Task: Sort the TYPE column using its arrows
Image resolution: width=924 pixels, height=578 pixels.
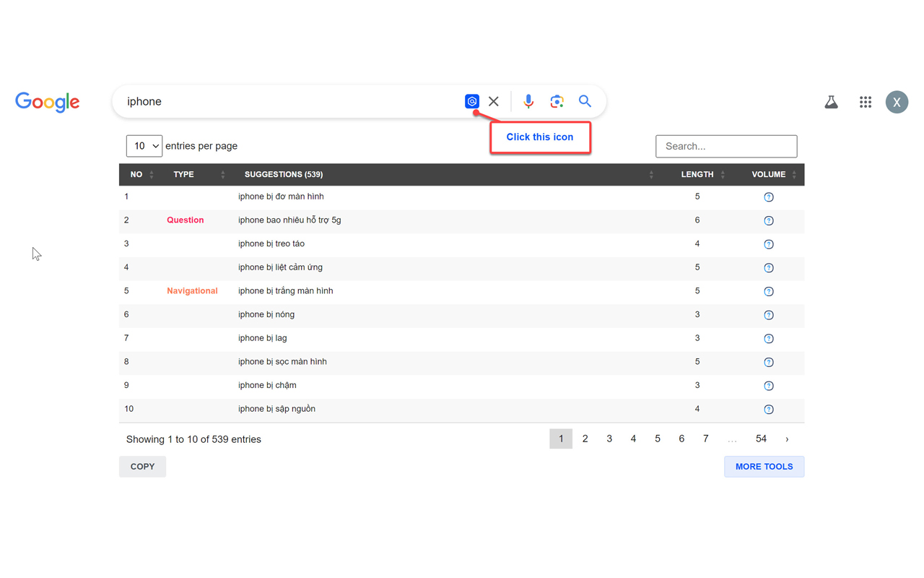Action: pos(222,174)
